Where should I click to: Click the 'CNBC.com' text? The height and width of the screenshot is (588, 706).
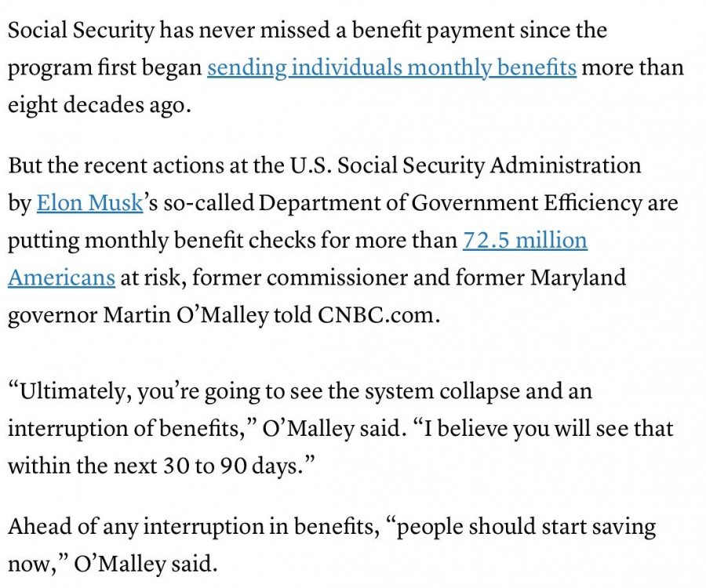click(379, 314)
